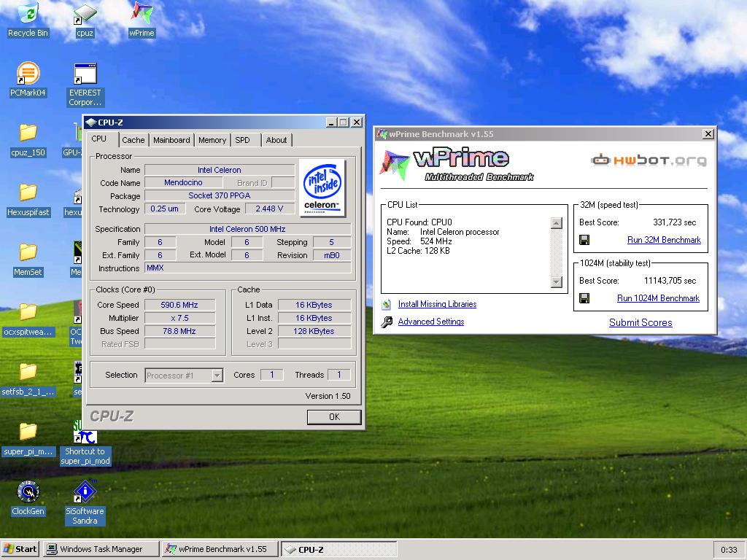Open Advanced Settings link in wPrime
747x560 pixels.
coord(430,322)
